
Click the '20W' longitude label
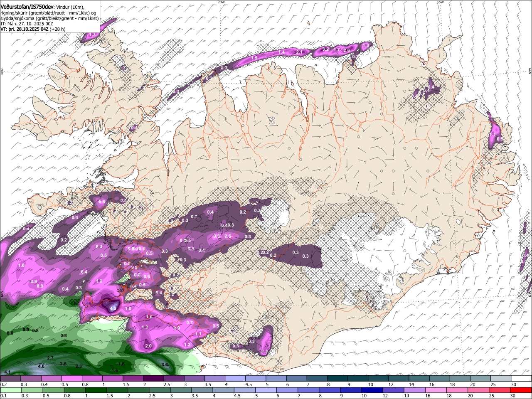pos(221,2)
